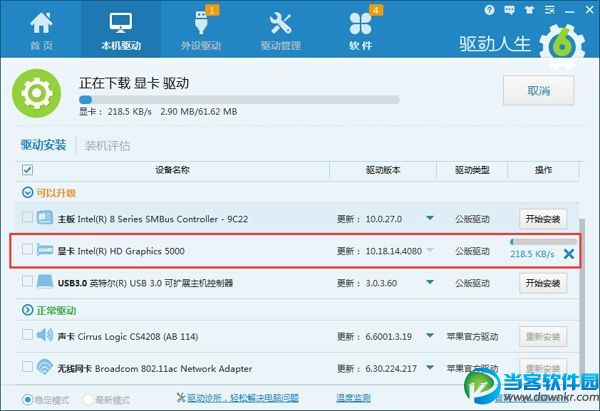Open the 驱动管理 tools tab
Viewport: 600px width, 411px height.
pos(280,30)
